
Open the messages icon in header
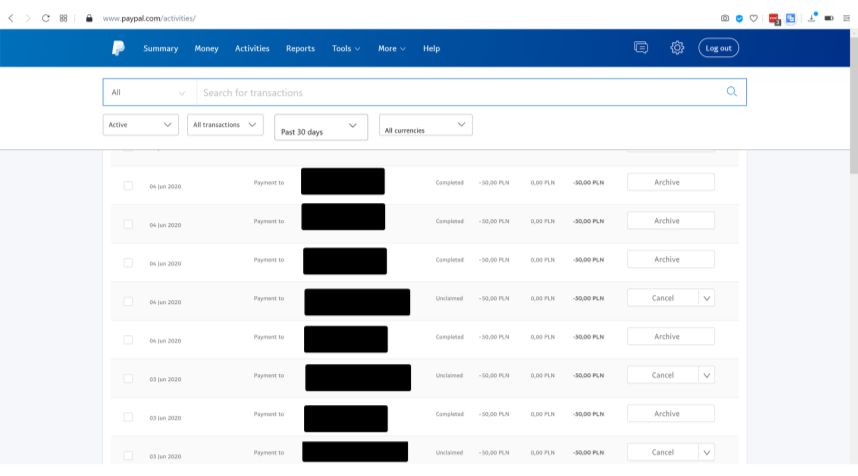pyautogui.click(x=641, y=48)
